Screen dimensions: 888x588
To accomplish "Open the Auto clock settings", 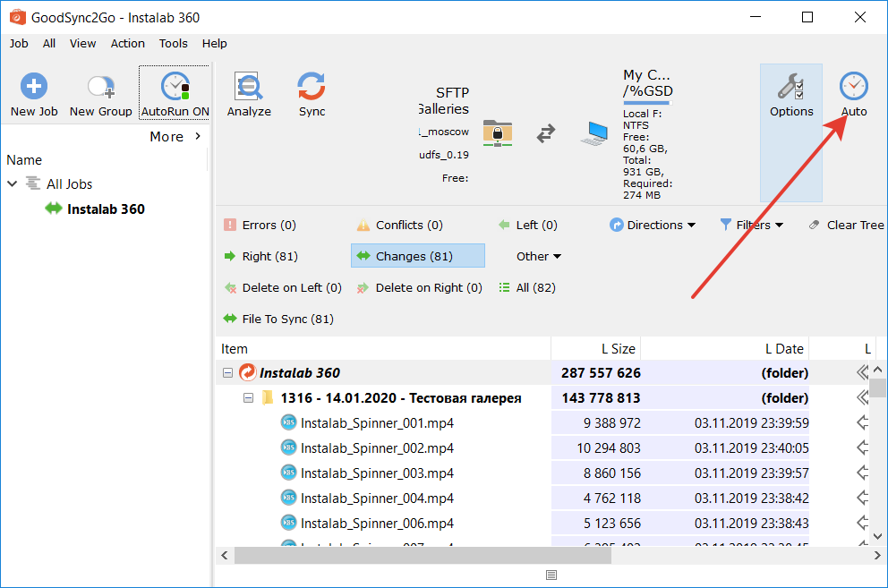I will pyautogui.click(x=853, y=94).
